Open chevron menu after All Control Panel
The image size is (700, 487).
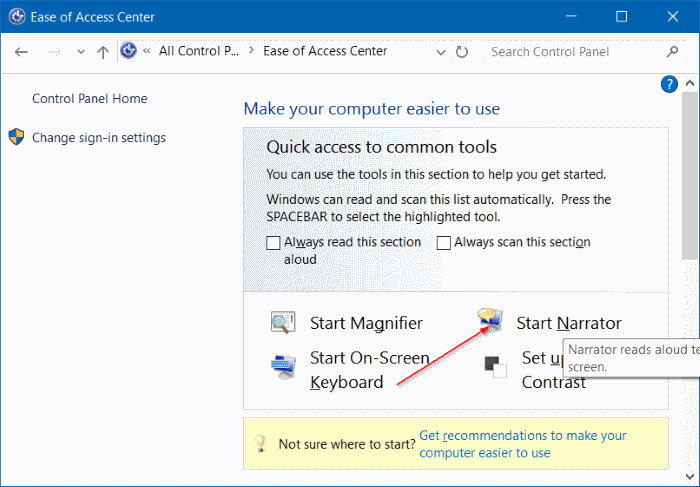(x=251, y=50)
